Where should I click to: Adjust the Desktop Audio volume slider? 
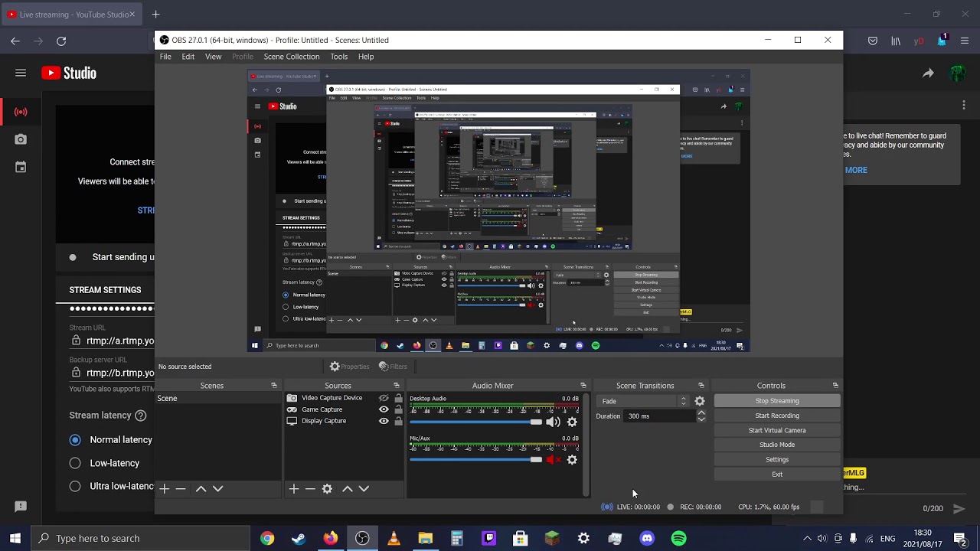[x=475, y=422]
